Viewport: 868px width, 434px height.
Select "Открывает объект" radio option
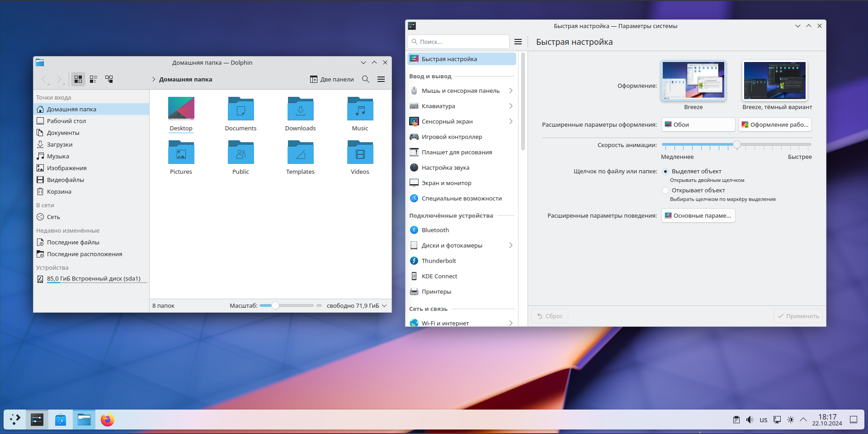point(665,191)
